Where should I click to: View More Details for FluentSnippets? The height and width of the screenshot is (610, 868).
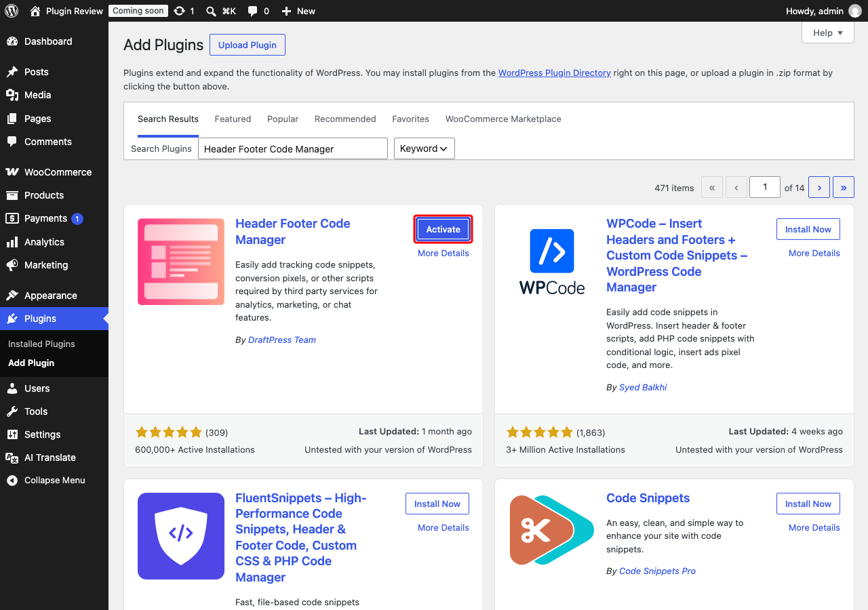[443, 528]
